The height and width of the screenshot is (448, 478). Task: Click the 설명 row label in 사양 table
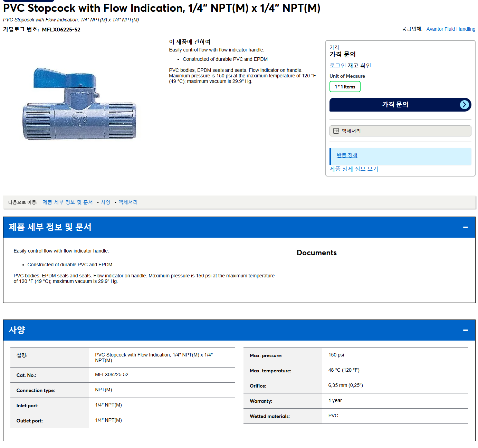click(x=22, y=355)
